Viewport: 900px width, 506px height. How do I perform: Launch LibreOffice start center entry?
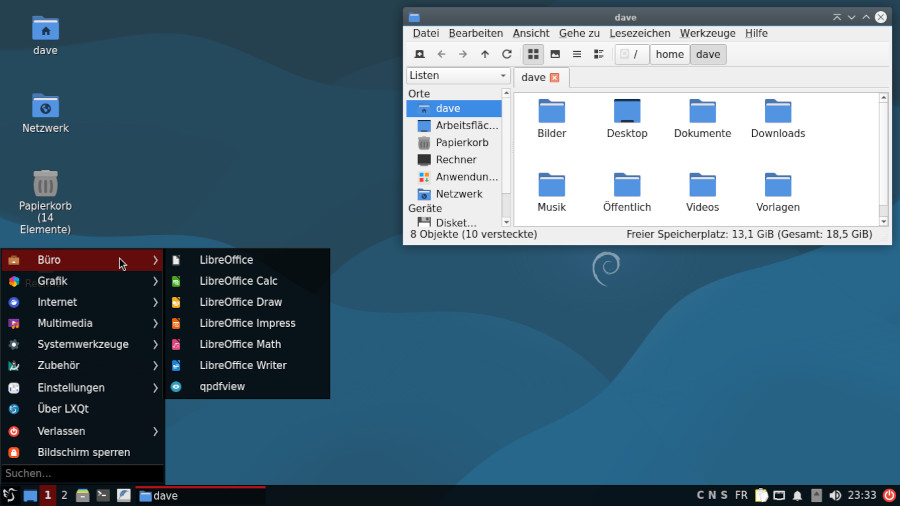coord(247,260)
